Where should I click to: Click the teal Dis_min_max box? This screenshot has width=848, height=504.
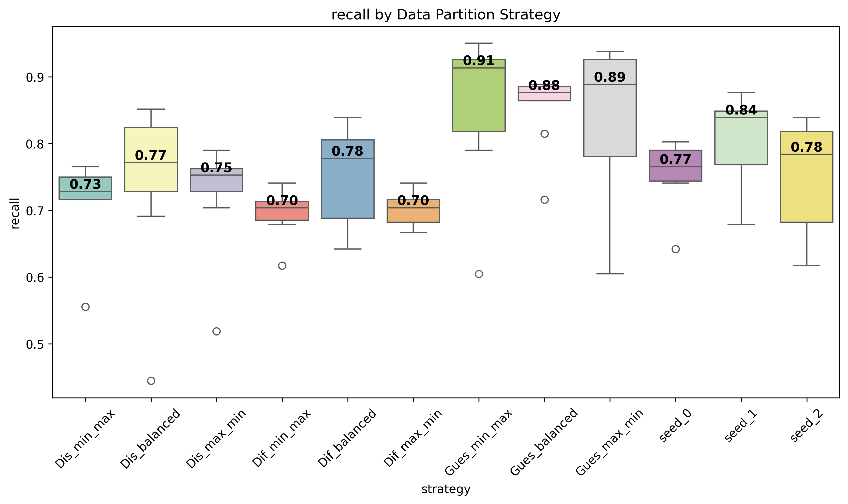click(85, 196)
